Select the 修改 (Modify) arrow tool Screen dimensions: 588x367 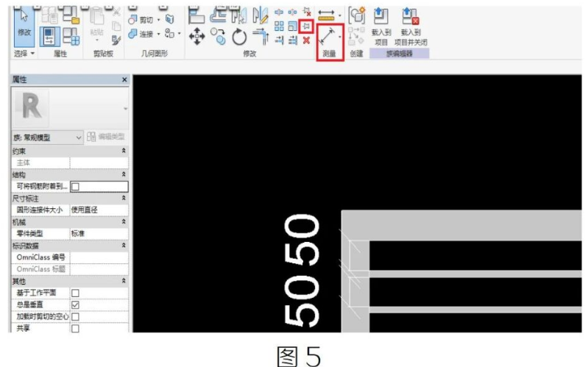point(24,26)
